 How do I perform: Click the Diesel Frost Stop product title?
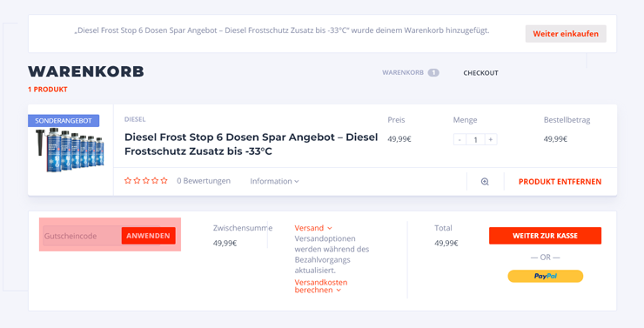pyautogui.click(x=251, y=144)
